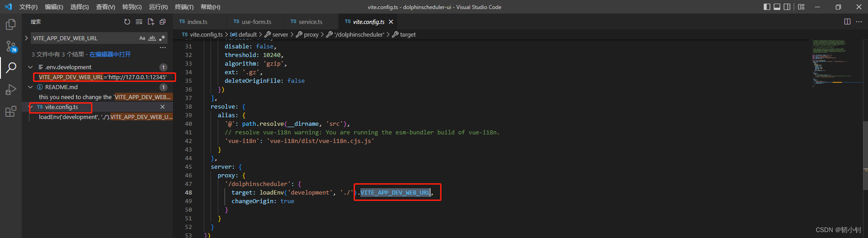Open new search editor

click(151, 22)
